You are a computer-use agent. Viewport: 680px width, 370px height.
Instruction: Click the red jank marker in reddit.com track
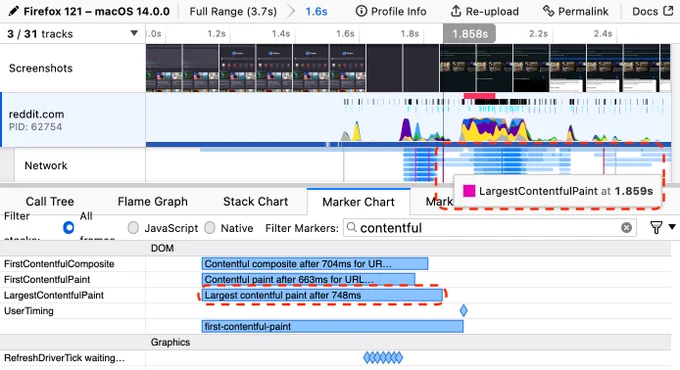[479, 95]
